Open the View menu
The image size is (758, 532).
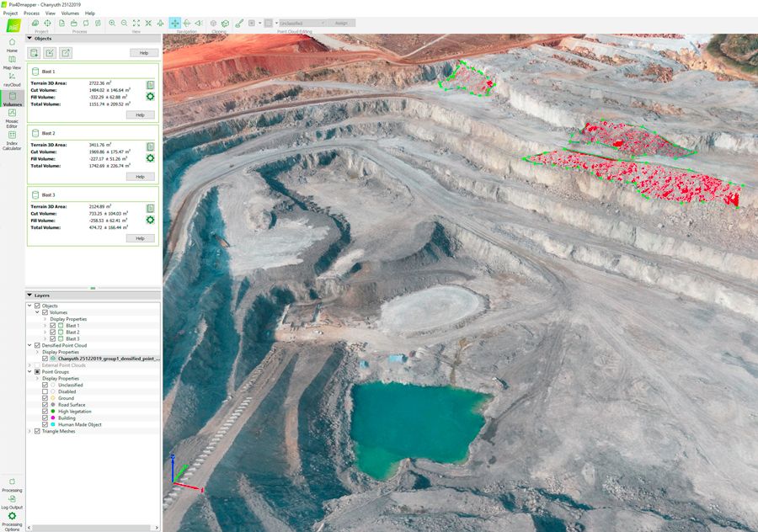[x=51, y=13]
